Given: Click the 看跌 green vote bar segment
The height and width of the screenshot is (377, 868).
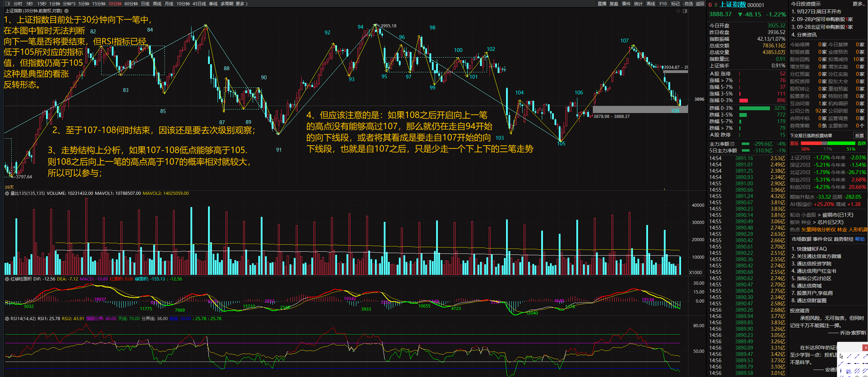Looking at the screenshot, I should (841, 143).
